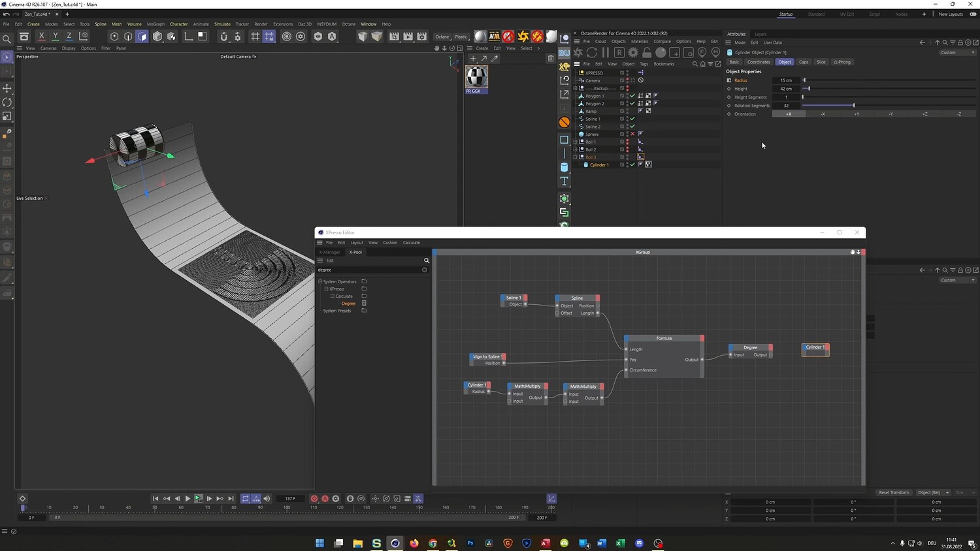Toggle autokeying red A button
This screenshot has width=980, height=551.
tap(325, 499)
